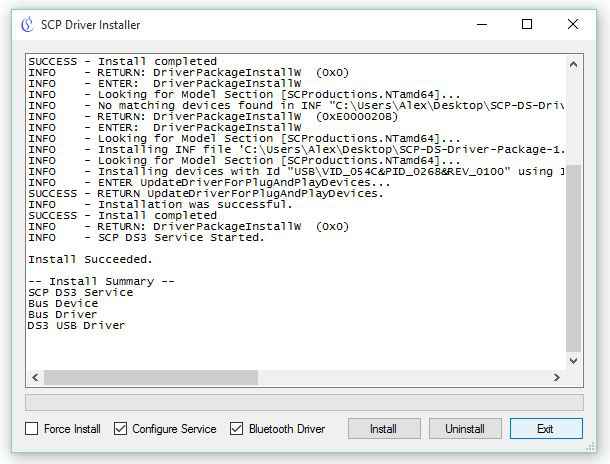610x464 pixels.
Task: Enable the Force Install checkbox
Action: (32, 429)
